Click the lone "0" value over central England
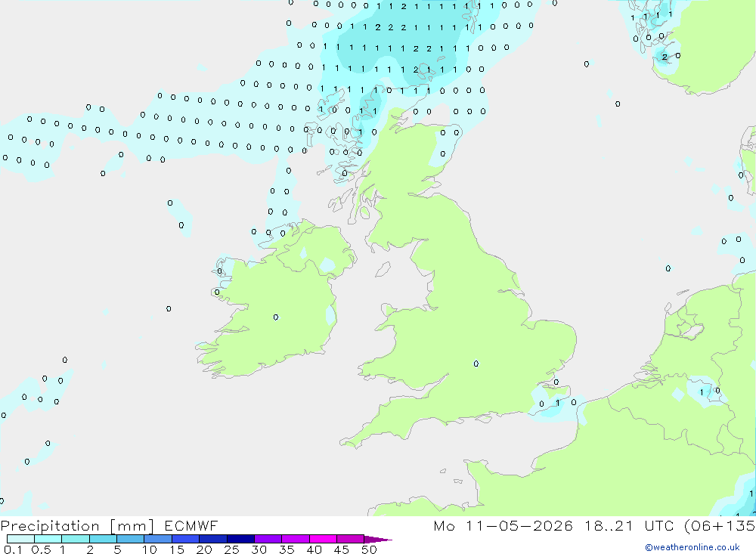The width and height of the screenshot is (756, 554). (476, 364)
